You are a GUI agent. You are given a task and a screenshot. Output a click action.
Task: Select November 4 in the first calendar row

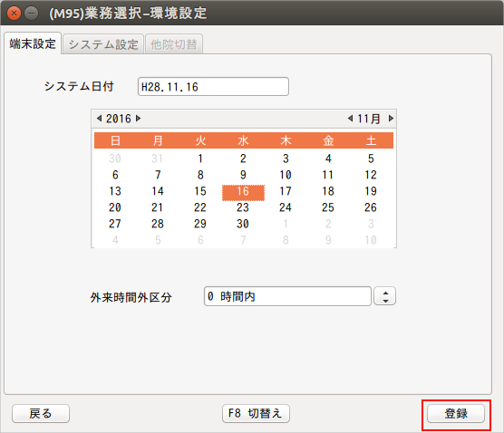pos(328,159)
